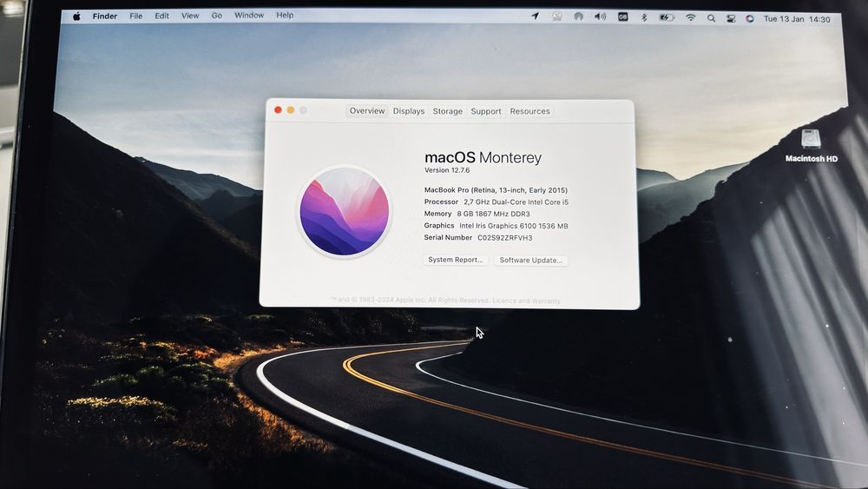Open the Help menu
The width and height of the screenshot is (868, 489).
pos(285,15)
